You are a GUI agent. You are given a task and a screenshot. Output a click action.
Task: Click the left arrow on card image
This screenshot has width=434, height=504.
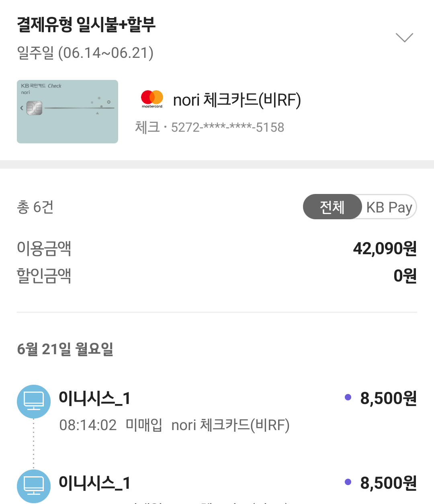tap(22, 108)
